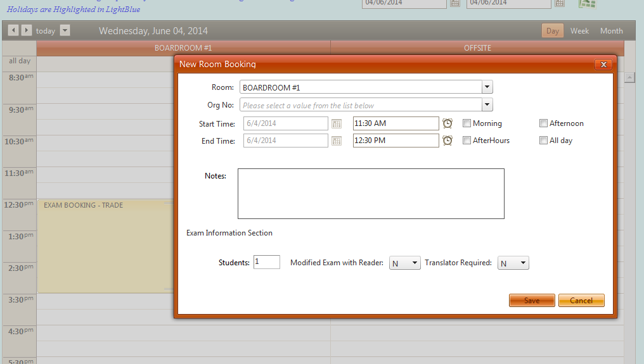Click the green export spreadsheet icon
This screenshot has width=644, height=364.
(x=588, y=4)
